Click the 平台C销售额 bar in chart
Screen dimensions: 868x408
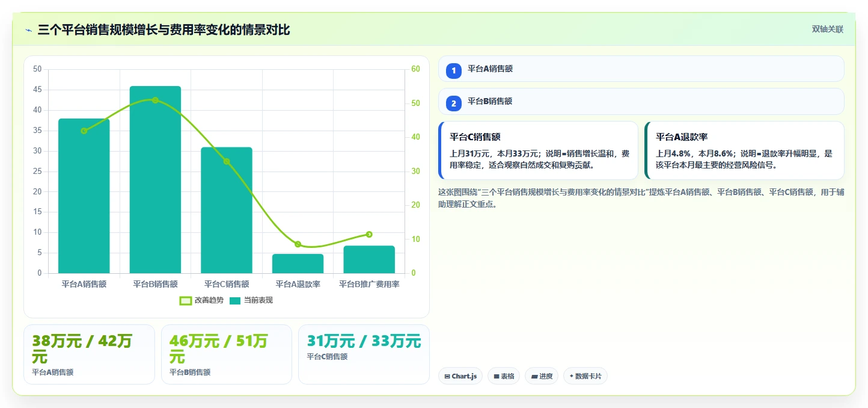click(227, 210)
